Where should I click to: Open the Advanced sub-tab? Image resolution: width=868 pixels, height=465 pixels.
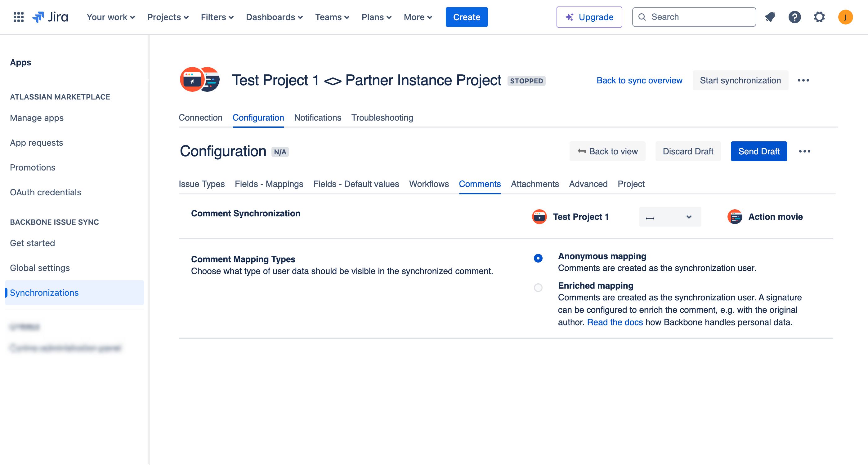pos(588,184)
